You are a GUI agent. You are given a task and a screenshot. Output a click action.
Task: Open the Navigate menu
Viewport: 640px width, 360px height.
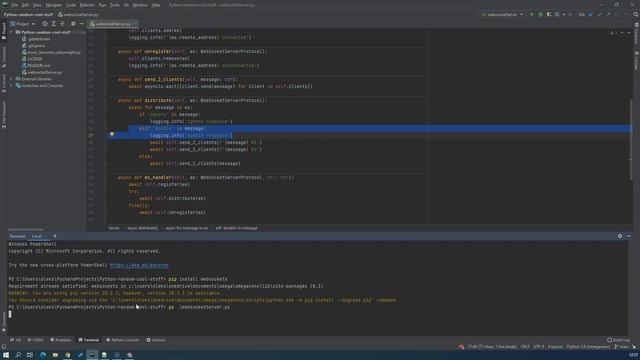[53, 5]
